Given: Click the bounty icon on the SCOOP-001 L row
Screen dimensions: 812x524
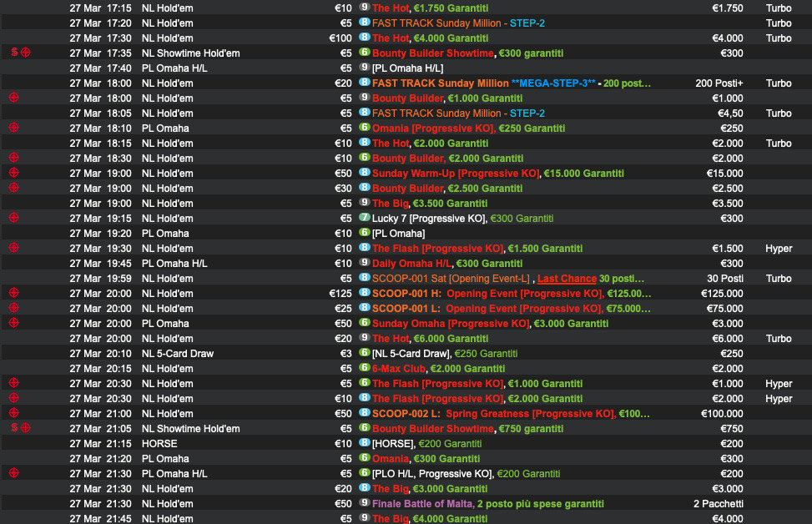Looking at the screenshot, I should [x=14, y=307].
